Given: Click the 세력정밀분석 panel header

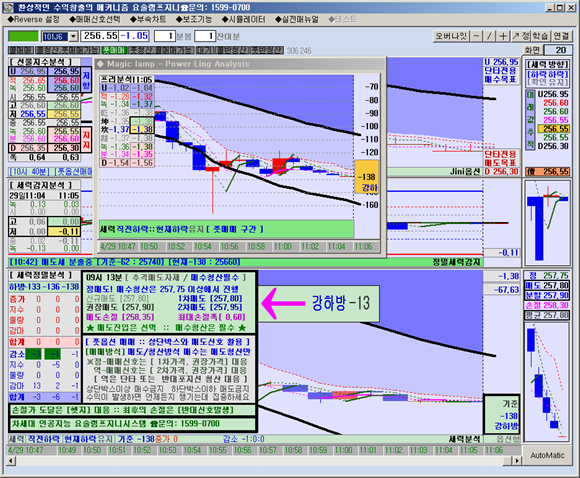Looking at the screenshot, I should [x=41, y=275].
